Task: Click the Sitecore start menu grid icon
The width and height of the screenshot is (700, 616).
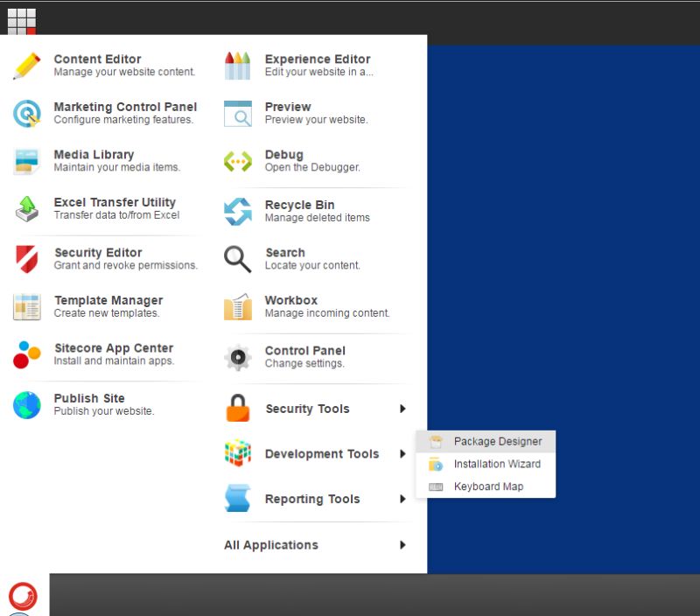Action: tap(21, 19)
